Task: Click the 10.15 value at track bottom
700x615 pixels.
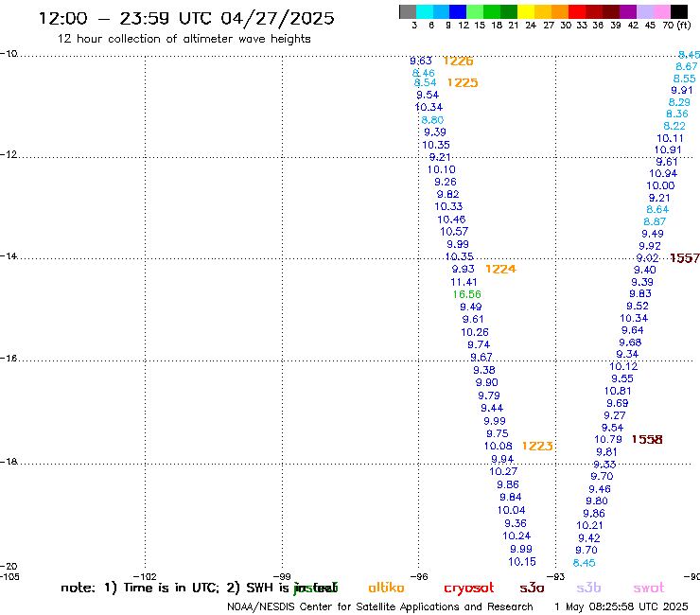Action: (x=522, y=562)
